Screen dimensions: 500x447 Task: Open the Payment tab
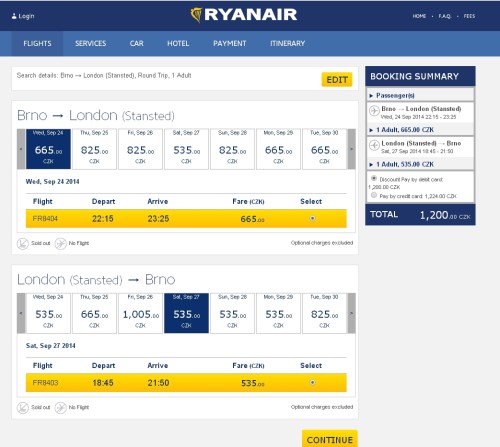[230, 43]
